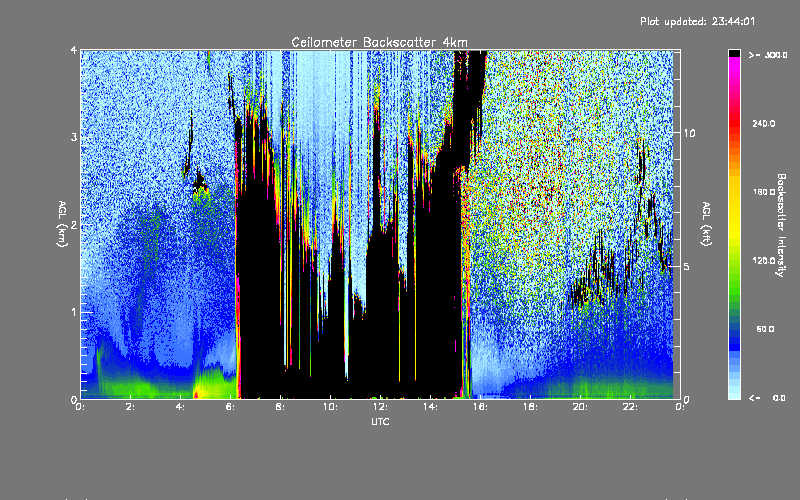Click the "20:" UTC hour tick
The height and width of the screenshot is (500, 800).
[x=580, y=407]
